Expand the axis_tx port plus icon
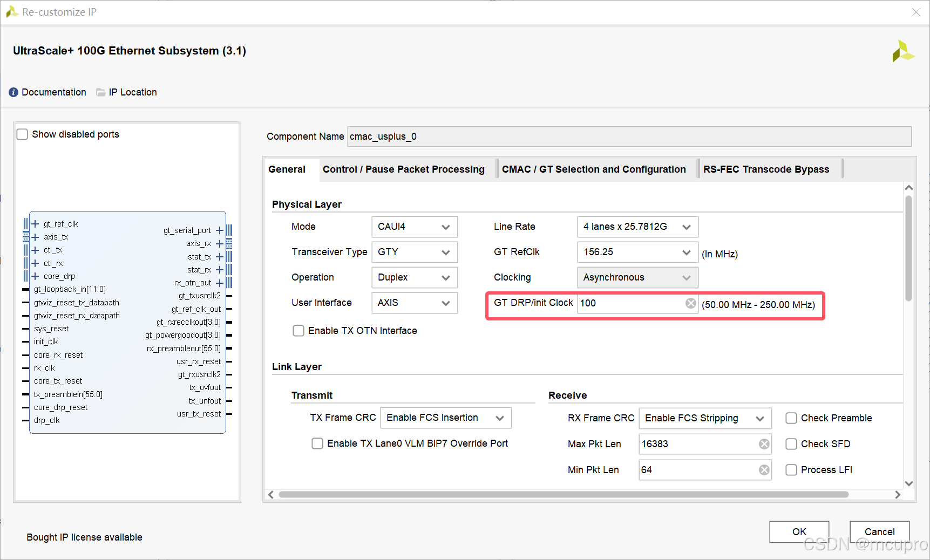Image resolution: width=930 pixels, height=560 pixels. pyautogui.click(x=35, y=237)
